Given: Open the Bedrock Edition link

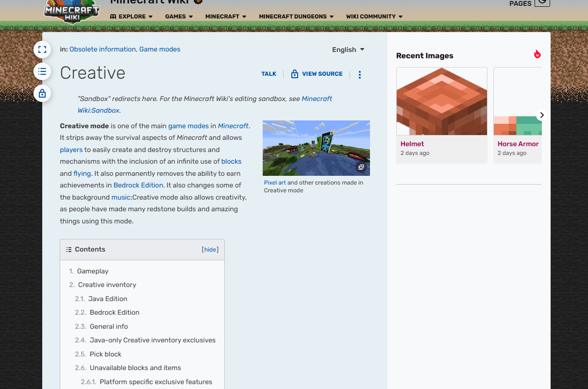Looking at the screenshot, I should (139, 185).
